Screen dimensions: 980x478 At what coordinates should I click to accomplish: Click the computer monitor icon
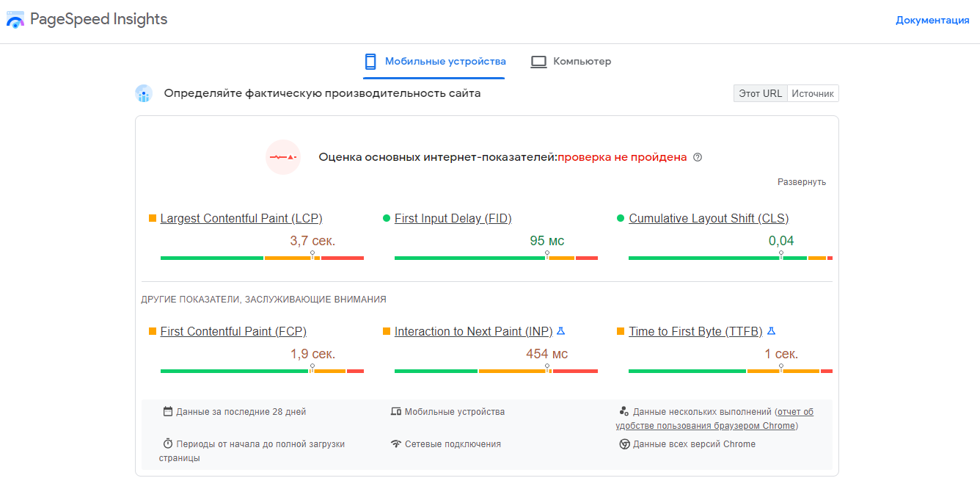point(538,62)
